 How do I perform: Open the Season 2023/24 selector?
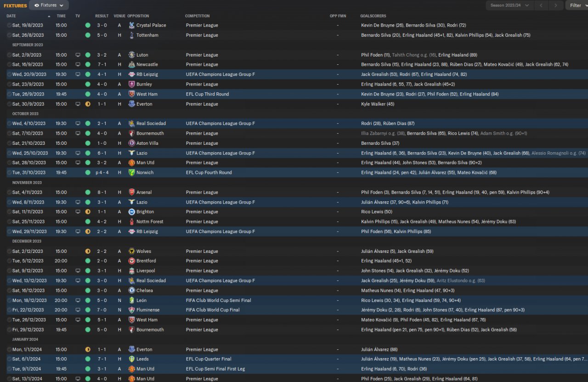point(509,6)
